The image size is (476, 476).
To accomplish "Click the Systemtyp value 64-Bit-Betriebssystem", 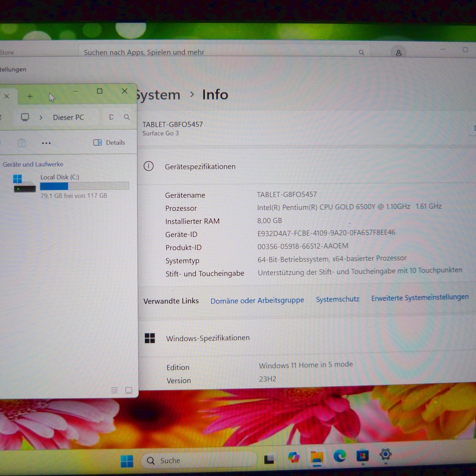I will [x=332, y=259].
